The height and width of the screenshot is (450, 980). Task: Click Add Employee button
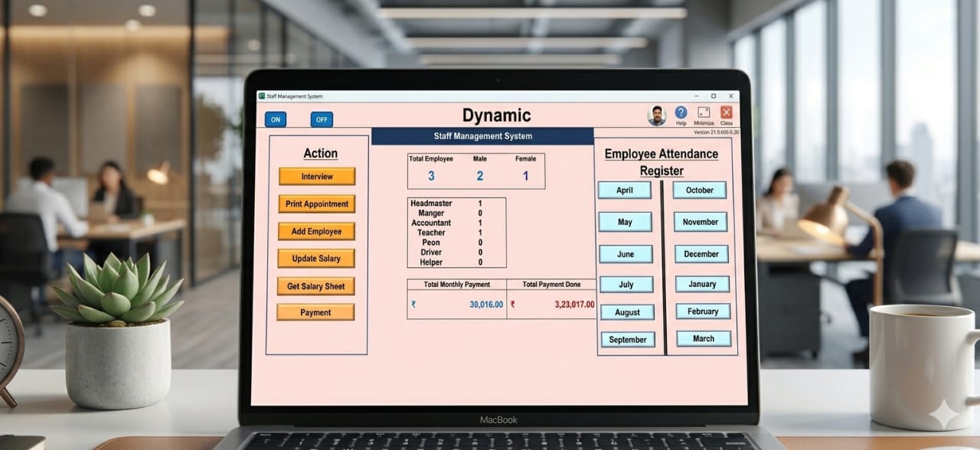click(316, 231)
